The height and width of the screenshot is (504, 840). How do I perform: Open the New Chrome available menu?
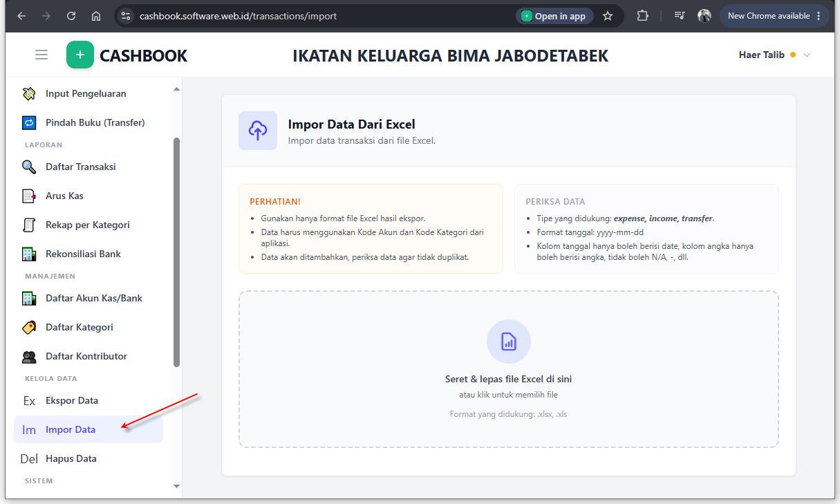point(774,16)
